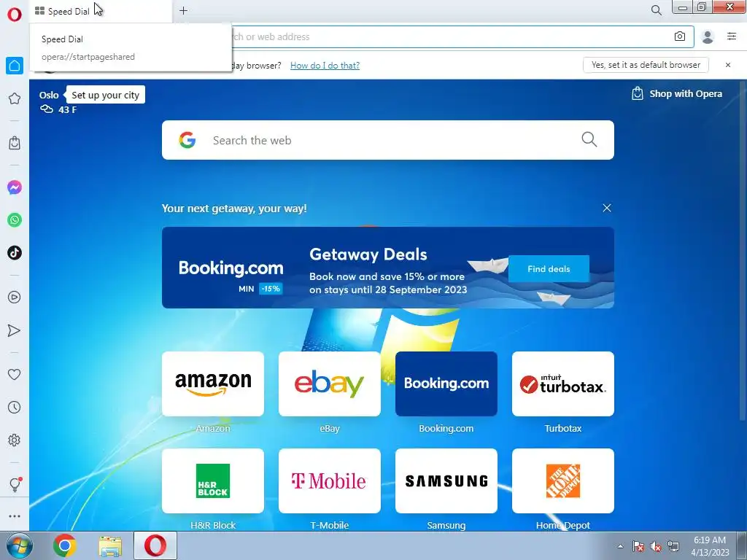
Task: Click the network tray icon
Action: coord(673,546)
